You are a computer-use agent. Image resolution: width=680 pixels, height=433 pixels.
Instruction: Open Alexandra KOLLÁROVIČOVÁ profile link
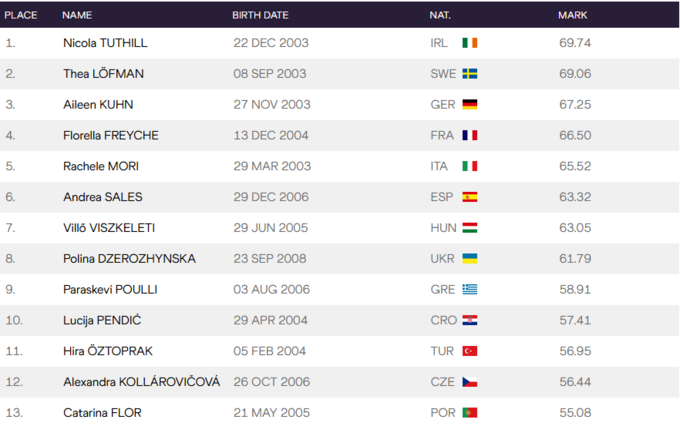pos(141,382)
